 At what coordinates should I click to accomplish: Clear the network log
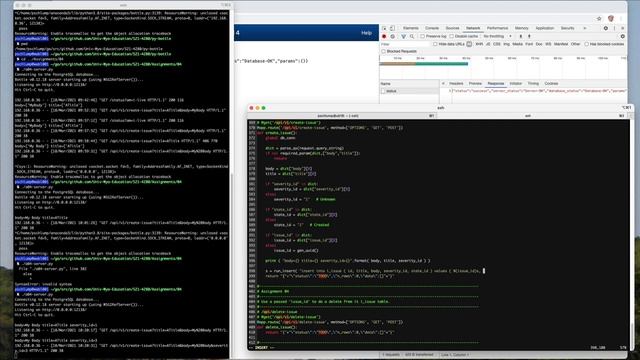click(x=393, y=36)
